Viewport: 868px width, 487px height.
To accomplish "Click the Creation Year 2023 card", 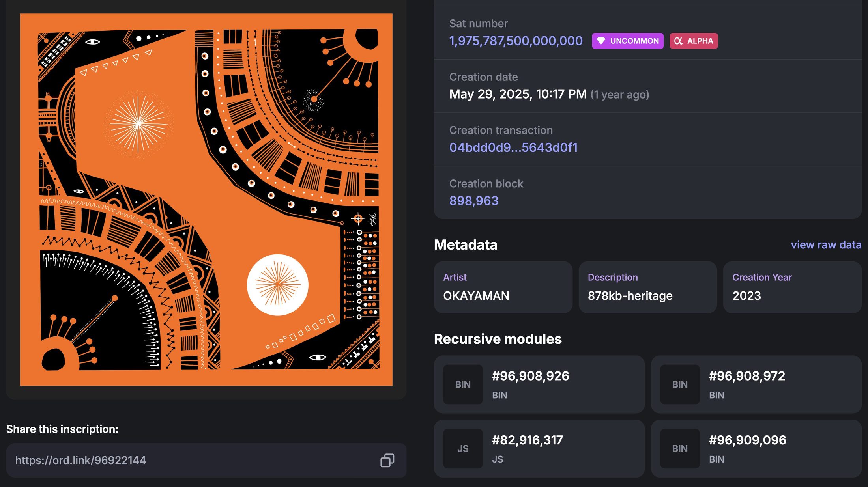I will [792, 287].
